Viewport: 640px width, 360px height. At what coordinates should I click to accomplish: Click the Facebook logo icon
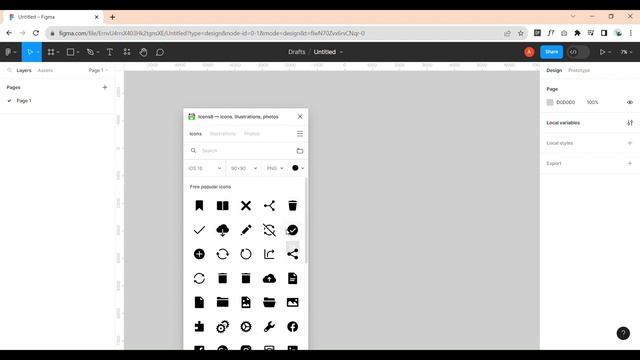point(293,327)
